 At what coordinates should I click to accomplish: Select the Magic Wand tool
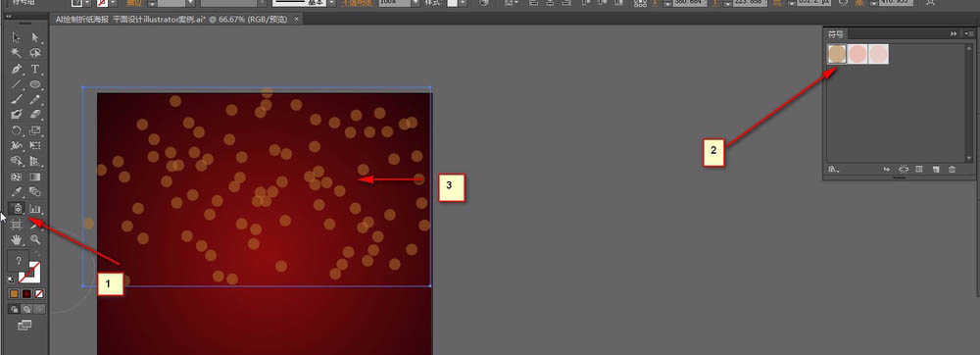pyautogui.click(x=17, y=53)
